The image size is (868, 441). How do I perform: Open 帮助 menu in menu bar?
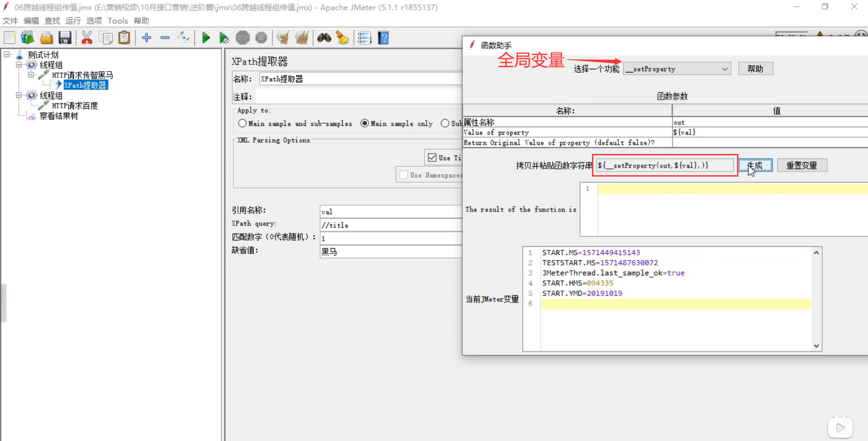click(141, 21)
